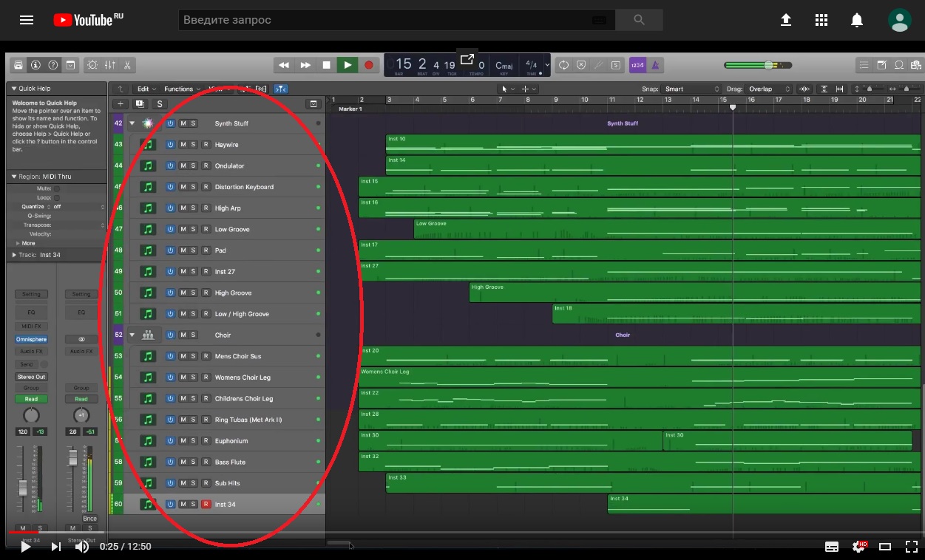Open the Snap mode dropdown
This screenshot has width=925, height=560.
click(x=691, y=89)
